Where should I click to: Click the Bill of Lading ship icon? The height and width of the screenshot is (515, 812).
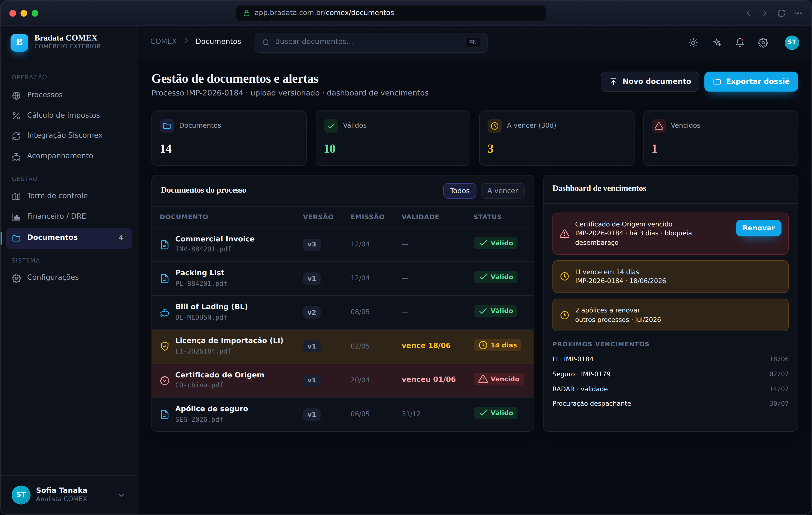tap(164, 312)
